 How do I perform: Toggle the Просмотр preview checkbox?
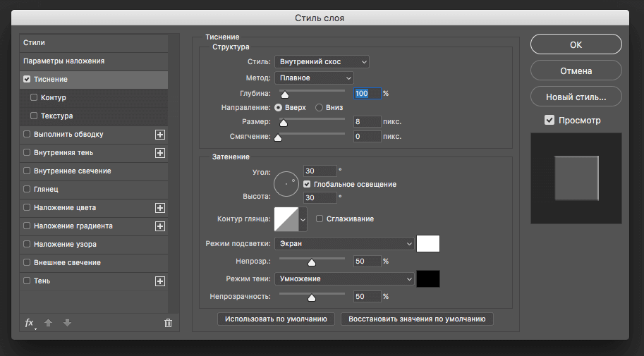click(549, 121)
